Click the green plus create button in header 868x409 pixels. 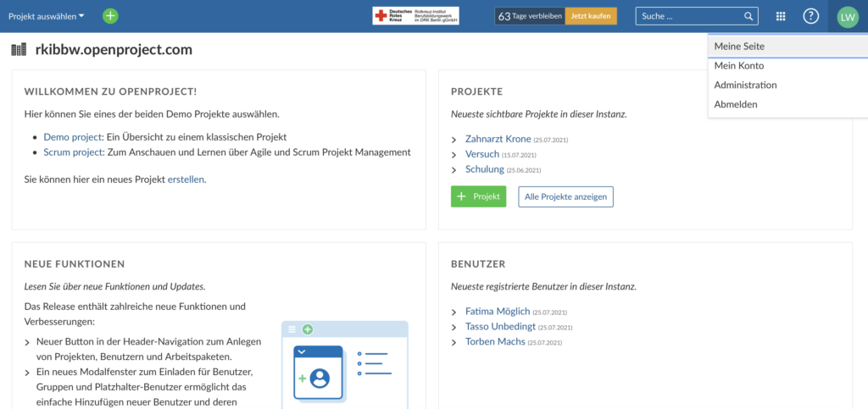pos(111,16)
